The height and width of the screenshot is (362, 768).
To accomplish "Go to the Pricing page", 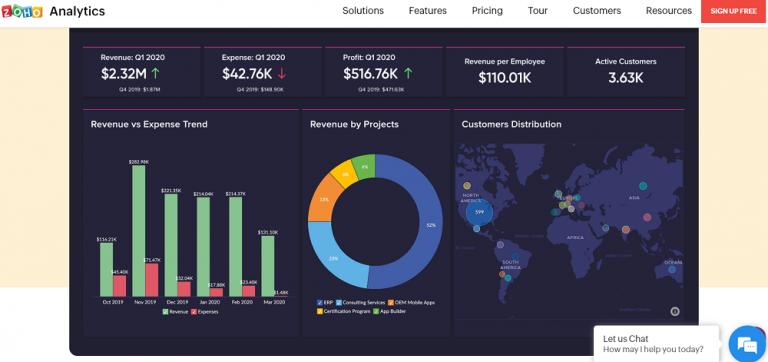I will [x=487, y=11].
